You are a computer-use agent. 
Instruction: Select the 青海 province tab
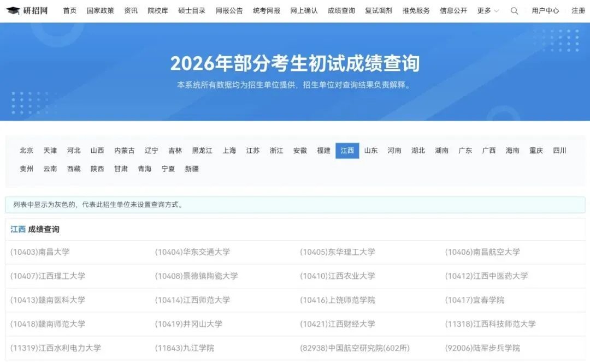(144, 169)
